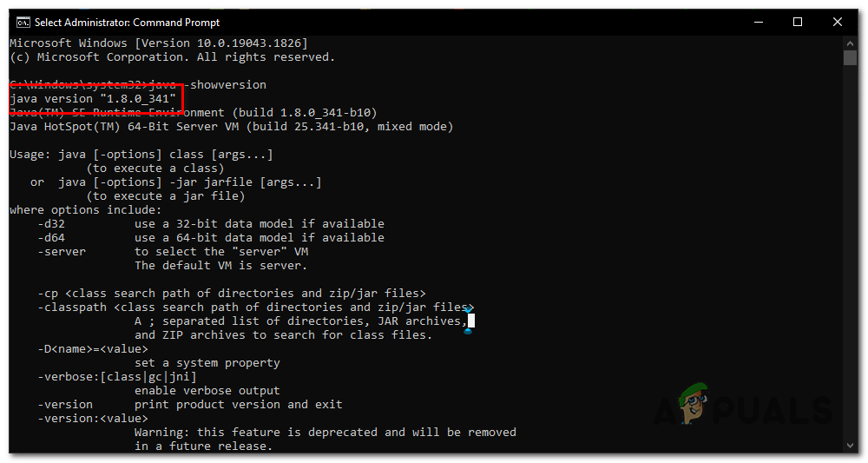Click the Command Prompt icon in title bar
868x463 pixels.
point(23,23)
